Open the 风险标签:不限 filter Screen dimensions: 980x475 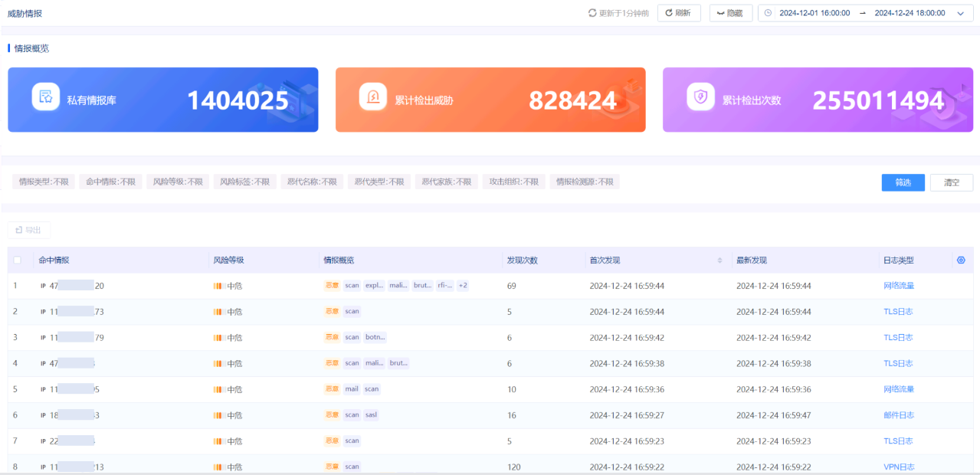tap(245, 182)
